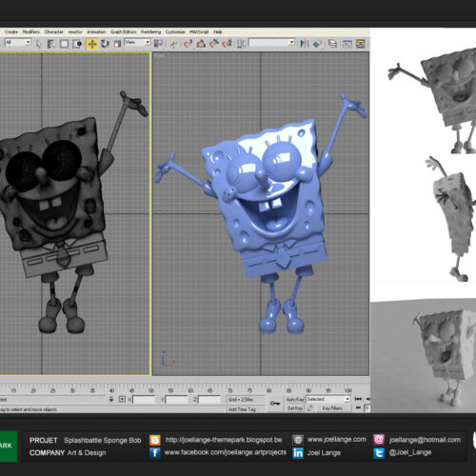Open the Create menu
The image size is (476, 476).
pos(11,32)
